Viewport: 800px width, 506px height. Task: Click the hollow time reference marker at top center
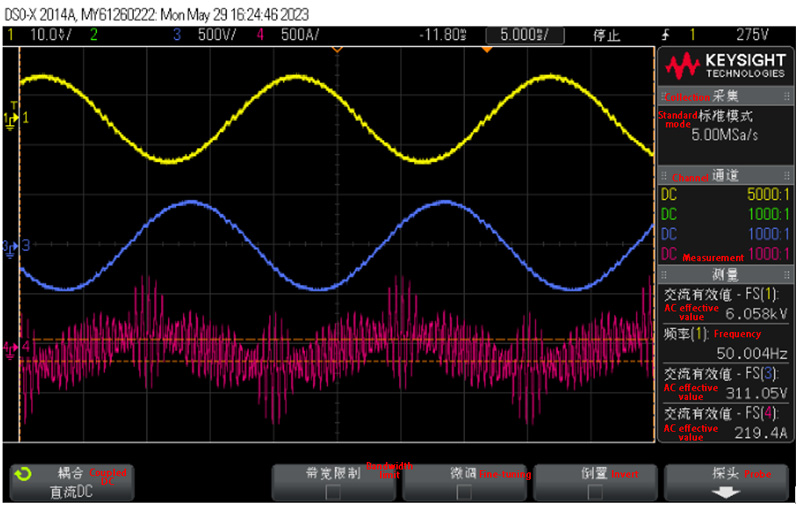click(x=337, y=49)
